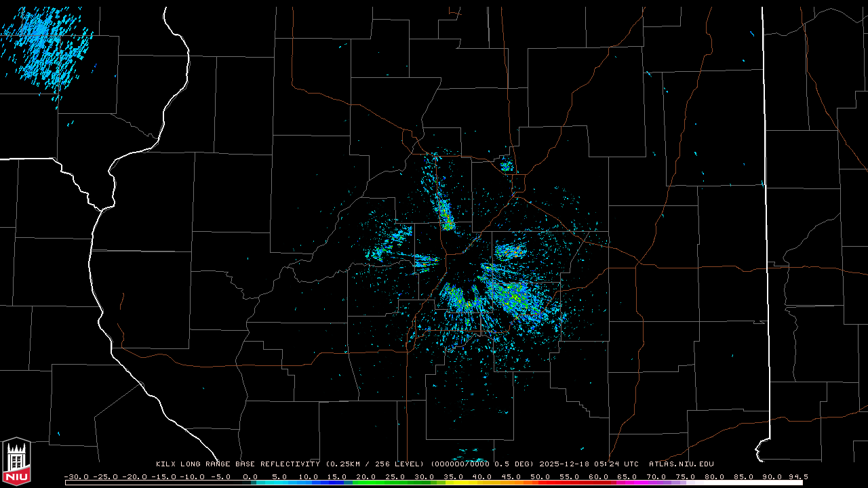Click the KILX Long Range Base Reflectivity title
The image size is (868, 488).
tap(237, 464)
